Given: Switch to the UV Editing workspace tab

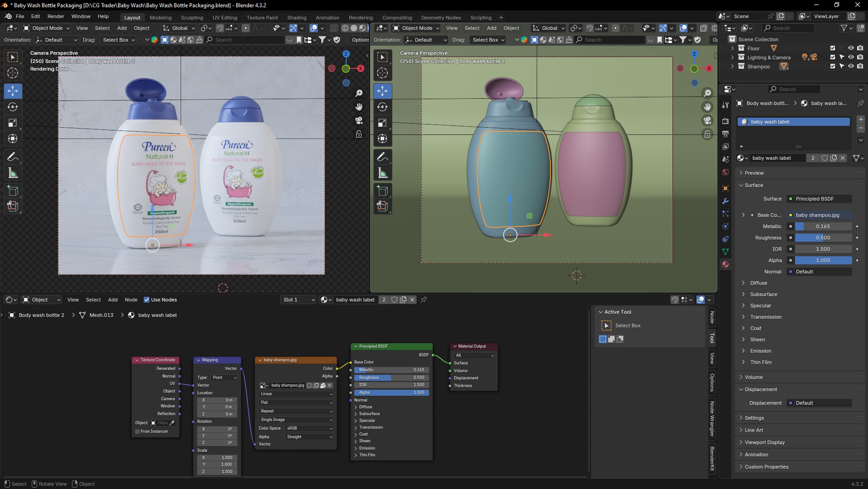Looking at the screenshot, I should point(224,17).
